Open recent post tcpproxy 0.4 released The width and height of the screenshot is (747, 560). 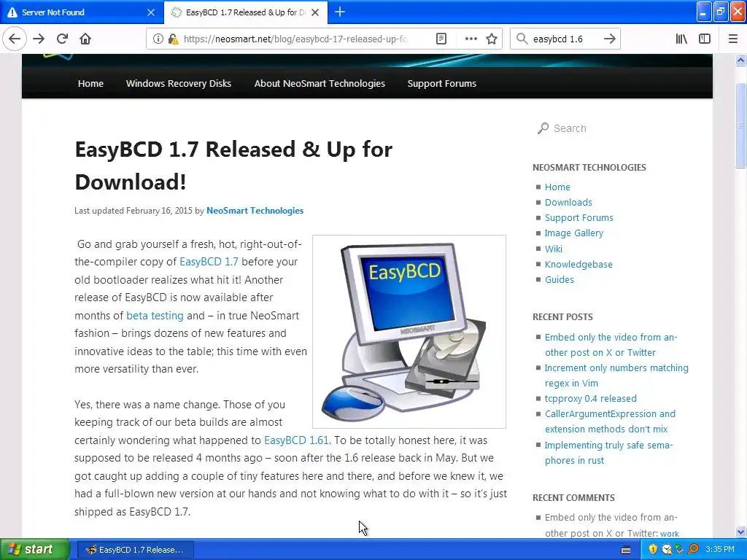pos(590,398)
